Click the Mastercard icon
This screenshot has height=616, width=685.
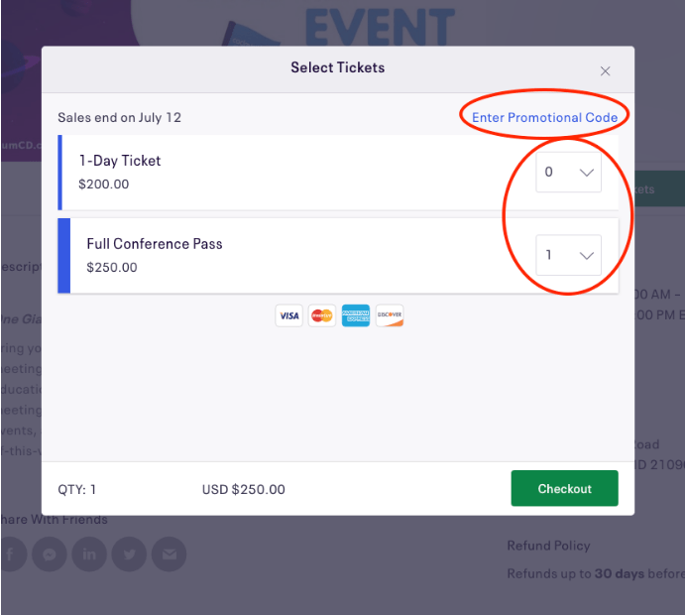coord(322,315)
